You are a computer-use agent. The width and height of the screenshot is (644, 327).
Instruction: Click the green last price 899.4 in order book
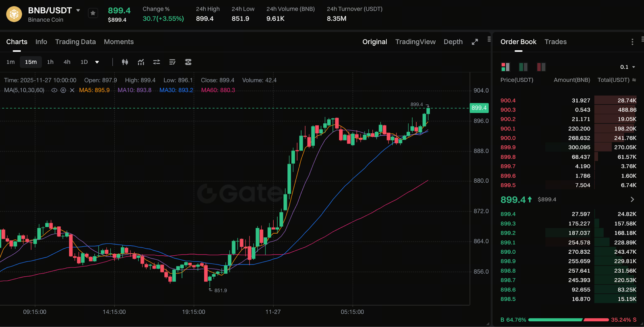(x=513, y=200)
